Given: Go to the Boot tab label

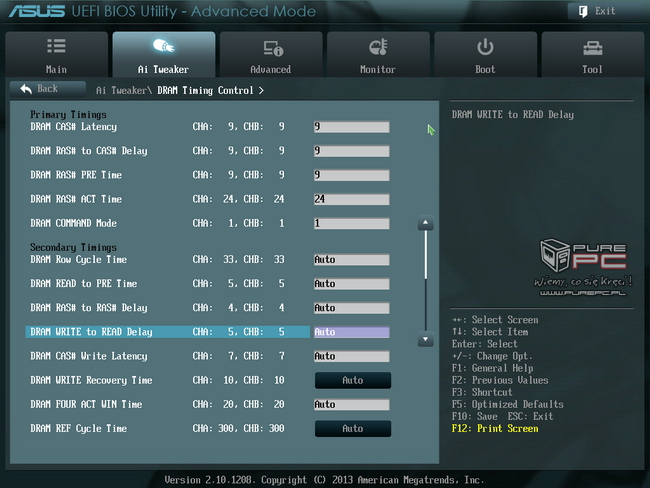Looking at the screenshot, I should coord(485,69).
